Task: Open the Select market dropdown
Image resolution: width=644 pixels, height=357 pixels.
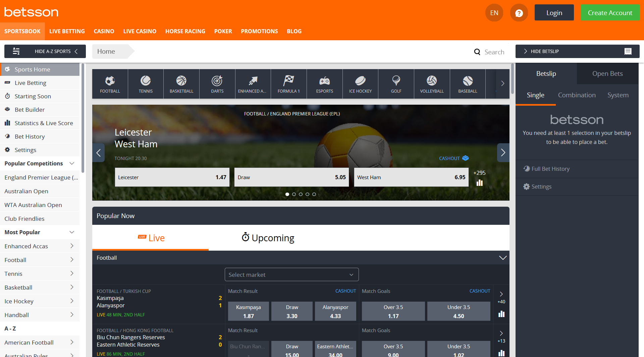Action: coord(291,274)
